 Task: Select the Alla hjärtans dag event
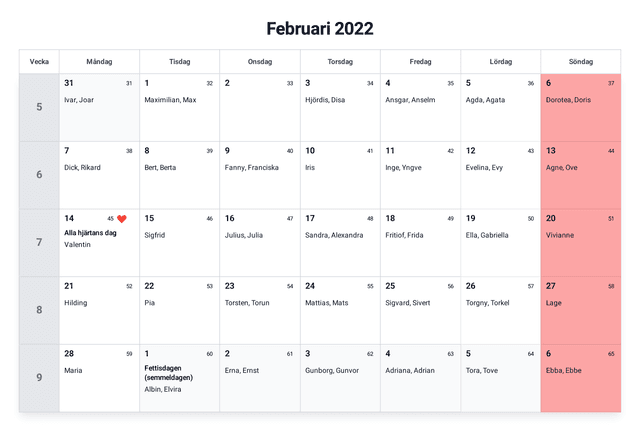coord(90,233)
